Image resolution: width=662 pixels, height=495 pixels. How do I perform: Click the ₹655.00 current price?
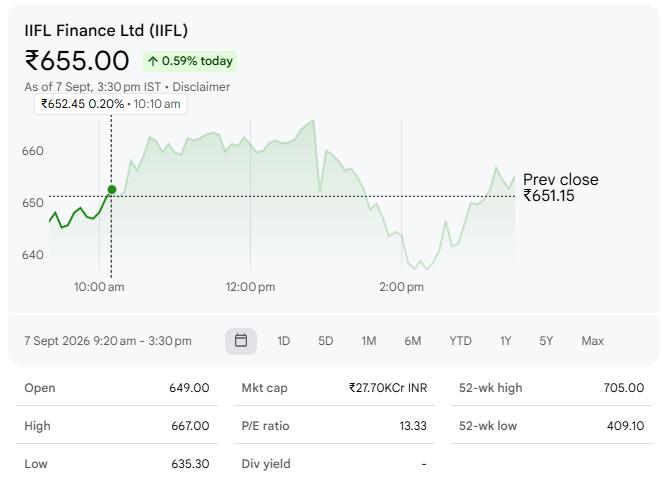[x=77, y=60]
